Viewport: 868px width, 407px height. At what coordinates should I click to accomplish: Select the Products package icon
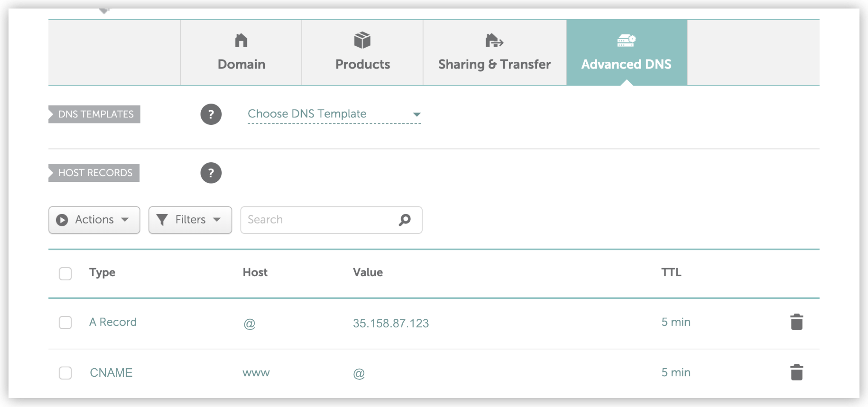pos(362,40)
